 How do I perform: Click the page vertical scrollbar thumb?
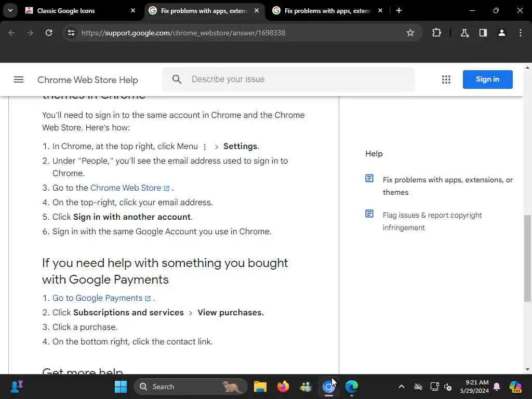point(527,258)
